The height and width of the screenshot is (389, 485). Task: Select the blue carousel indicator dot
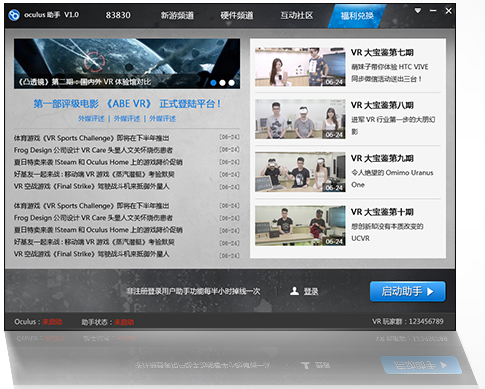(214, 83)
